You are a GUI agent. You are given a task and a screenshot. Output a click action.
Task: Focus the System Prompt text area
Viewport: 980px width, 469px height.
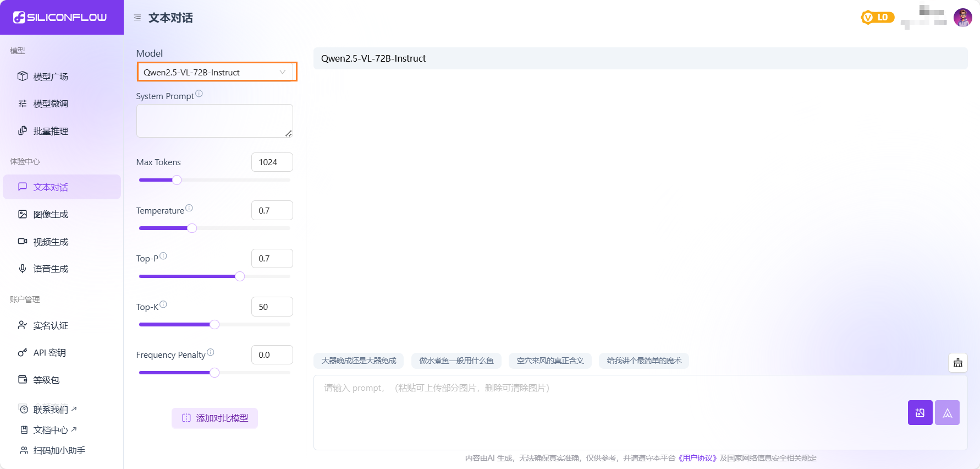[214, 121]
